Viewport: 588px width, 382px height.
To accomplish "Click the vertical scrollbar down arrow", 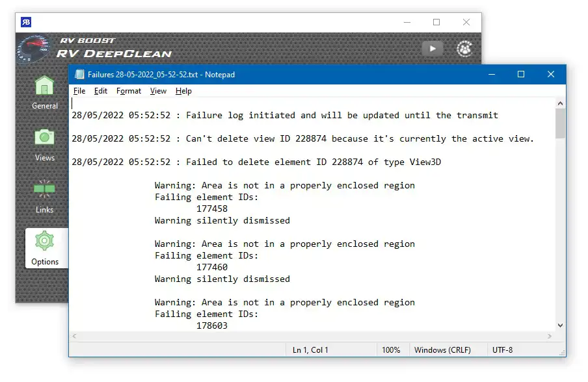I will [560, 325].
